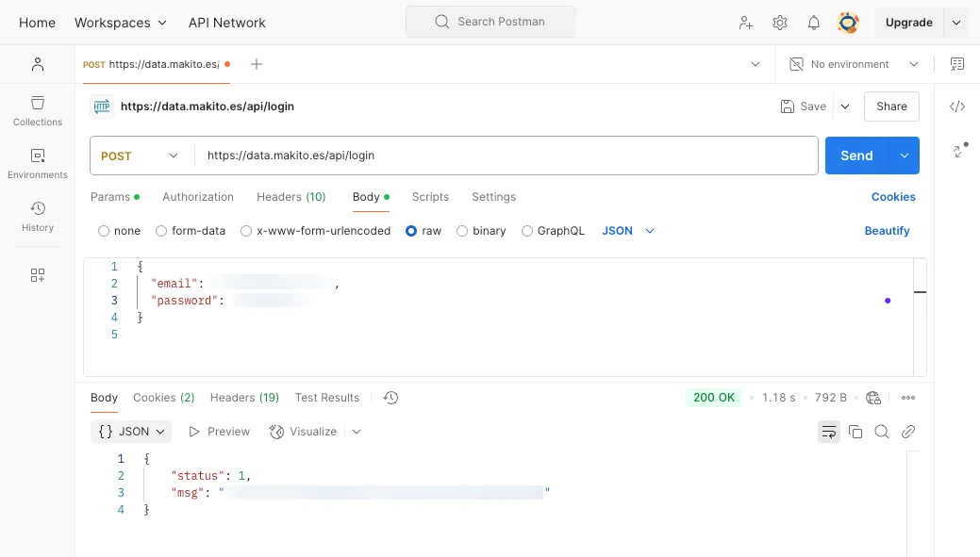Switch to the Headers (10) tab

291,196
